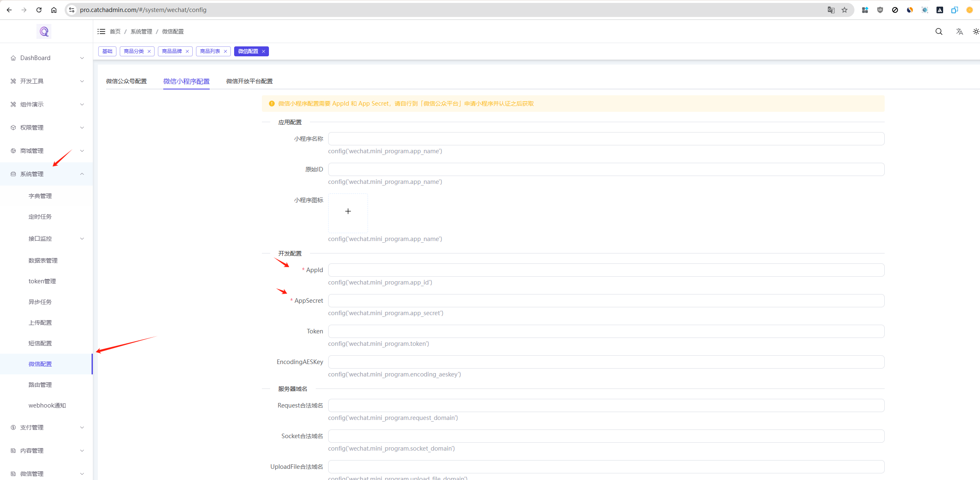Toggle the light/dark theme sun icon
The image size is (980, 480).
976,31
